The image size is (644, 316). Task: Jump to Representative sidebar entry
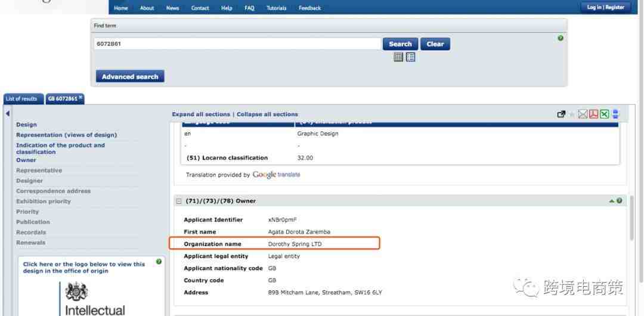point(39,170)
